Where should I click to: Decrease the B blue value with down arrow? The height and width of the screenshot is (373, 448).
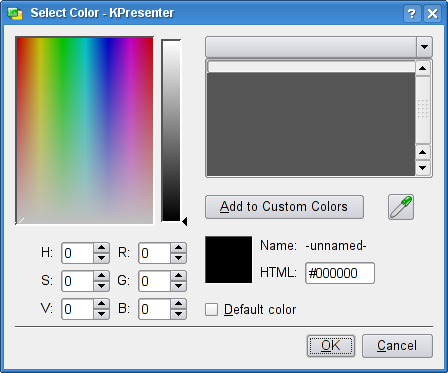coord(178,314)
